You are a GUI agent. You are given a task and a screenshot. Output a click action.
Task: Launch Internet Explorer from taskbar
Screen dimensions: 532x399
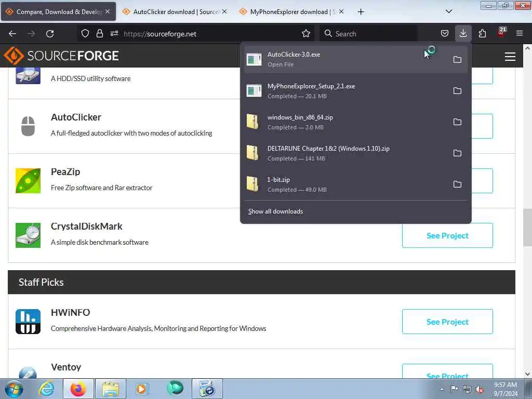coord(46,389)
